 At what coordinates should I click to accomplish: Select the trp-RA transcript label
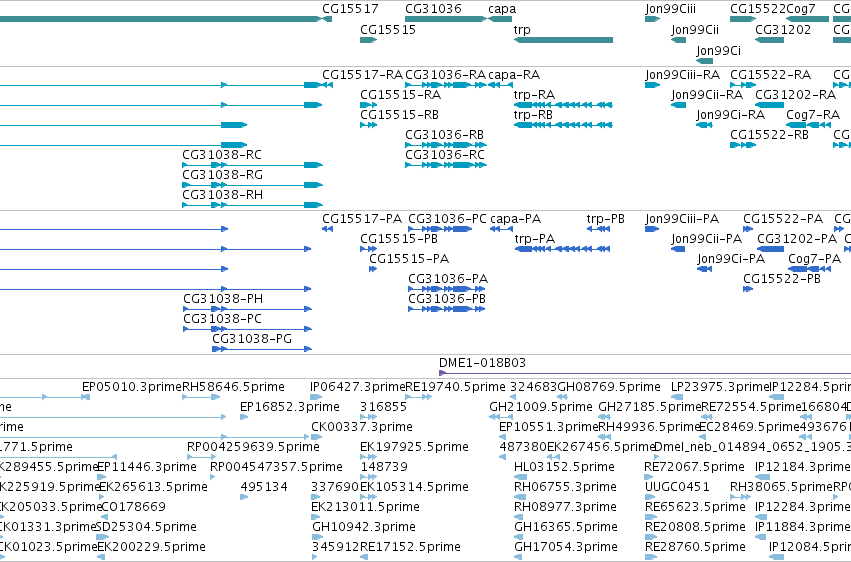[x=535, y=95]
